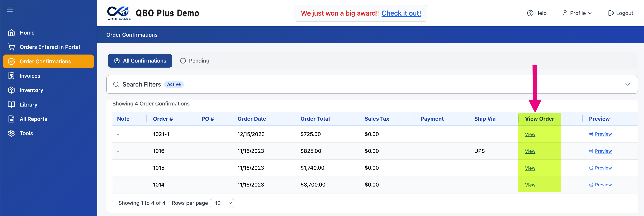
Task: Click the Order Total column header
Action: click(315, 119)
